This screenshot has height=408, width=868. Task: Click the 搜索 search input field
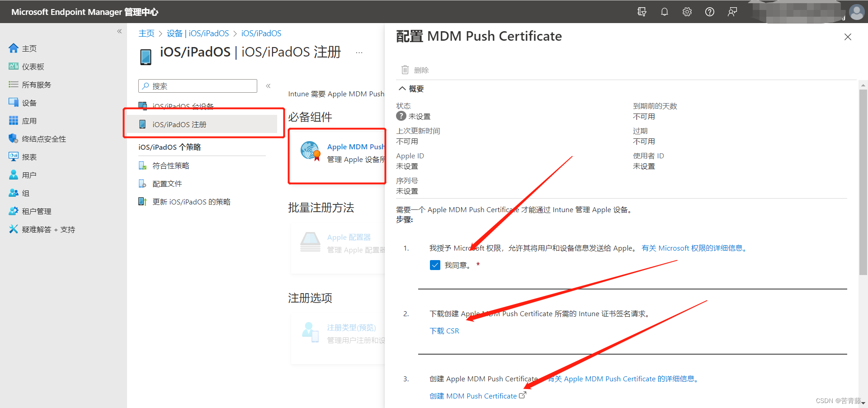click(x=198, y=86)
